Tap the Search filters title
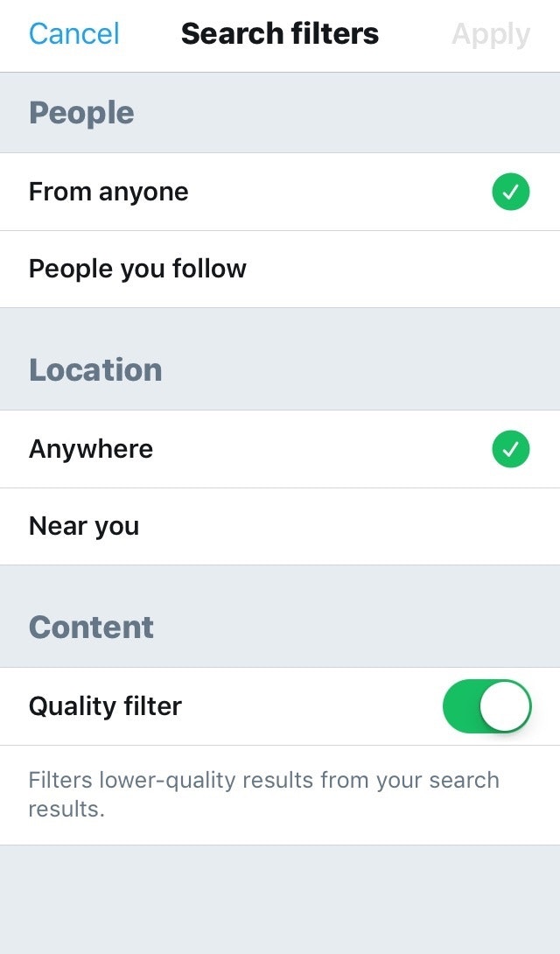 click(280, 34)
